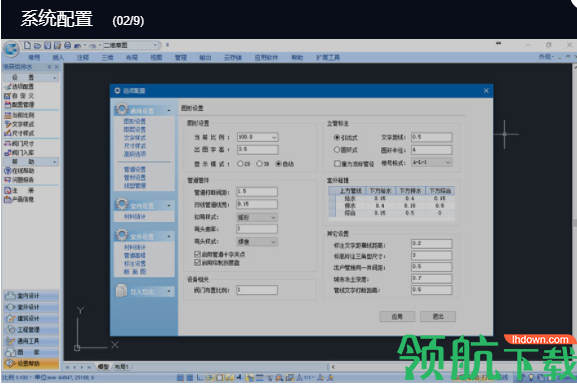Toggle 重力流标管径 checkbox
The image size is (577, 387).
pos(354,164)
